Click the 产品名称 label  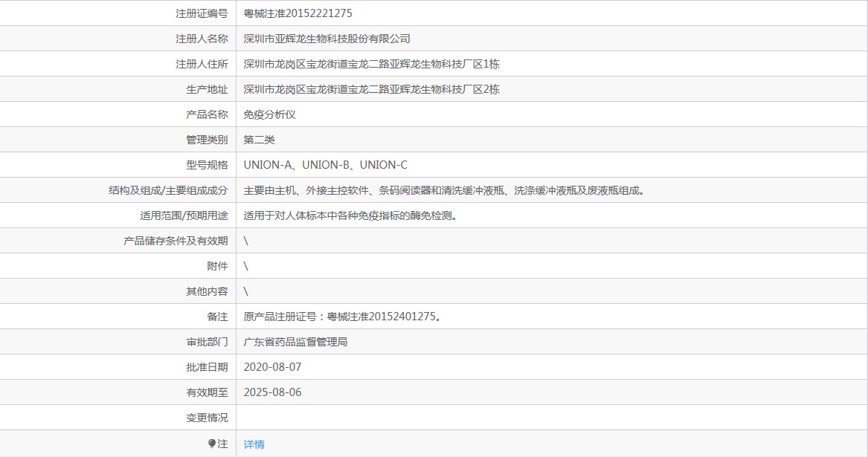pyautogui.click(x=207, y=114)
